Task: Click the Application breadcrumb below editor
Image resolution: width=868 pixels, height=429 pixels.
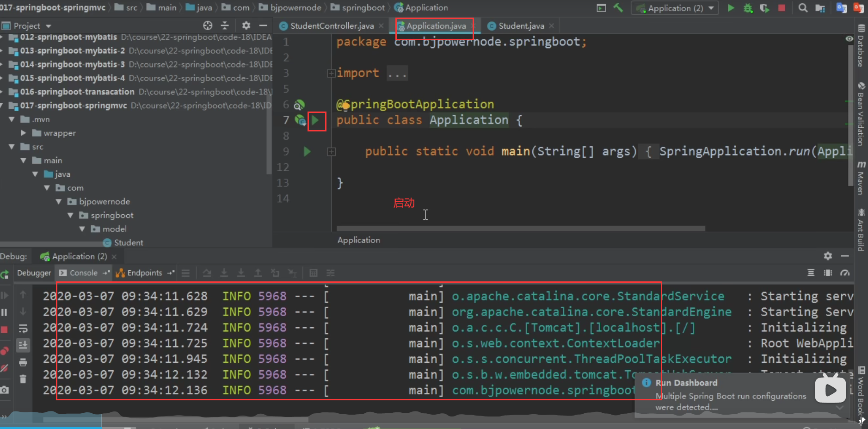Action: 358,240
